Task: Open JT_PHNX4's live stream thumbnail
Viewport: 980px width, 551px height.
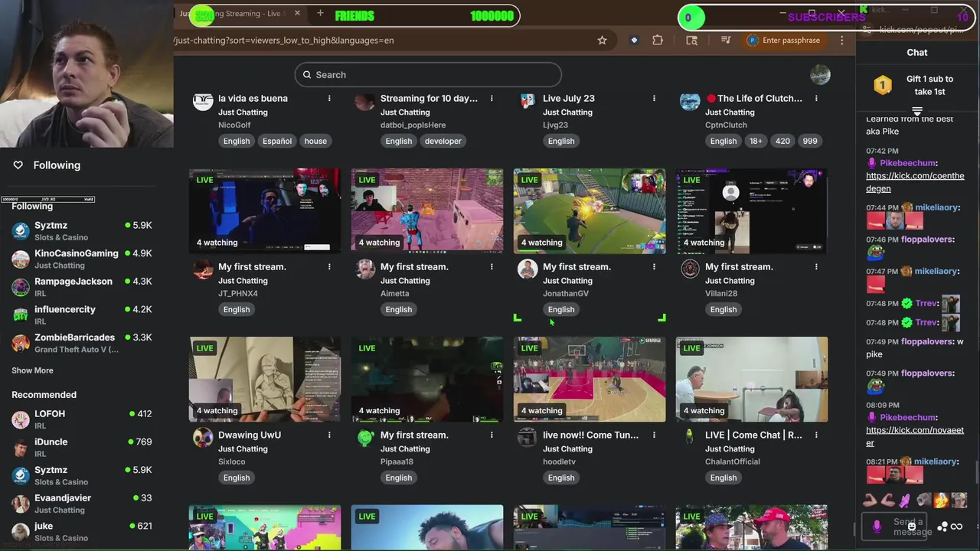Action: coord(265,210)
